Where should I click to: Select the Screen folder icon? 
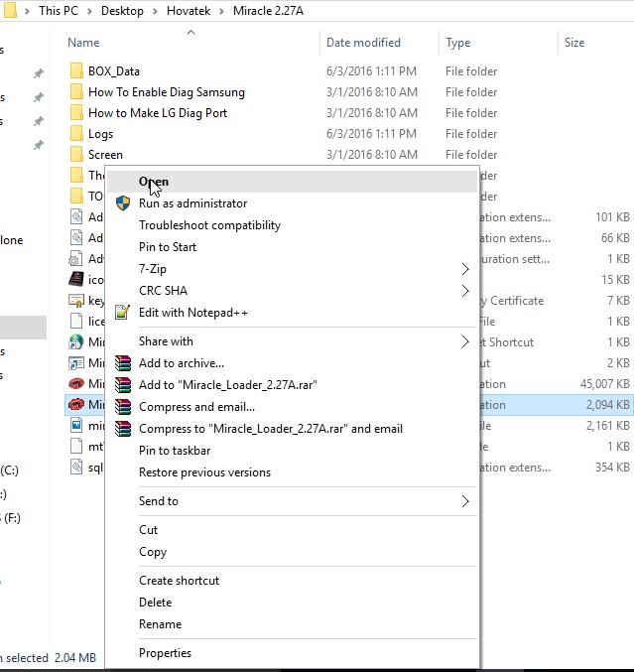coord(76,154)
